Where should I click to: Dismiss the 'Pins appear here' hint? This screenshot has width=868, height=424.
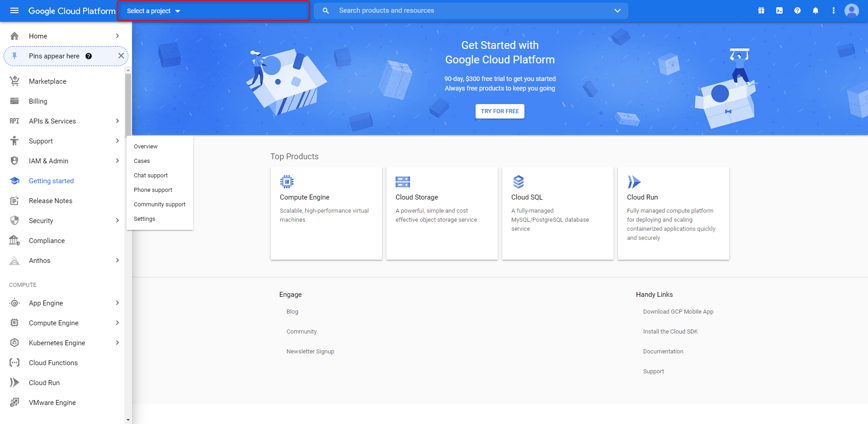click(121, 56)
